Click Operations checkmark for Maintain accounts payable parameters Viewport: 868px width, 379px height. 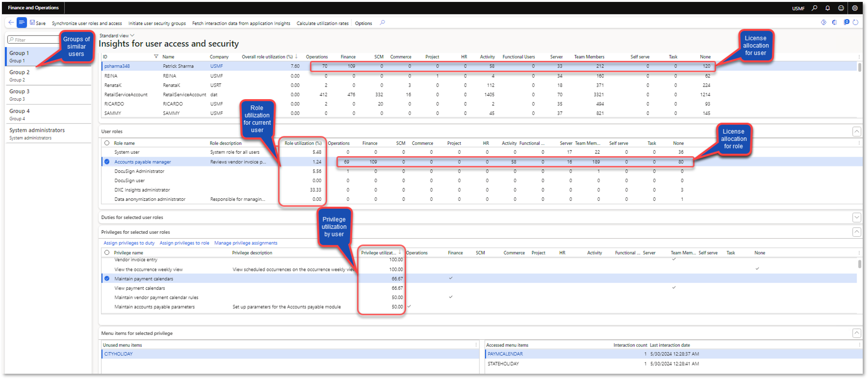(409, 306)
